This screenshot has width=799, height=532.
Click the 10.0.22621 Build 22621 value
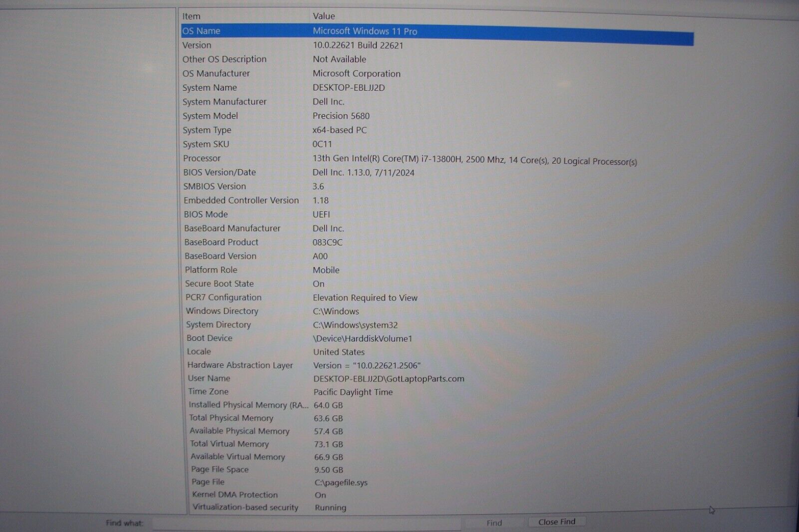coord(358,45)
